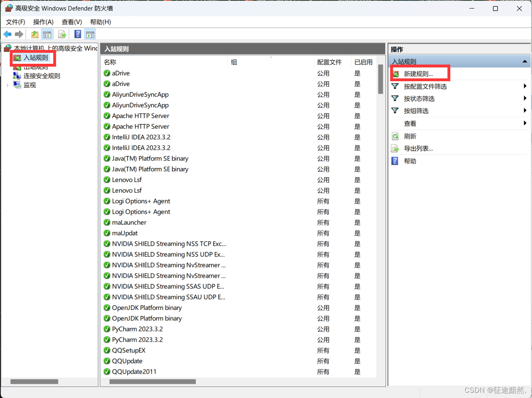
Task: Select the QQSetupEX rule row
Action: click(238, 350)
